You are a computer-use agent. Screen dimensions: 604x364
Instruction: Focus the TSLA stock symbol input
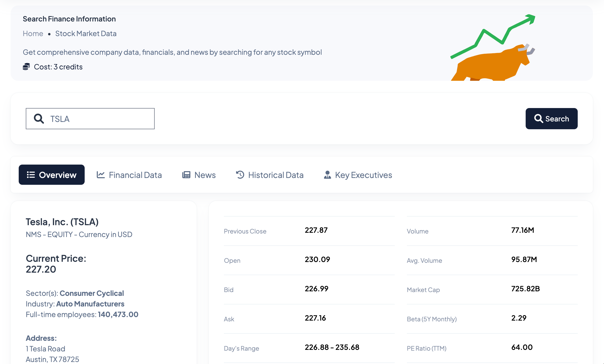point(90,119)
